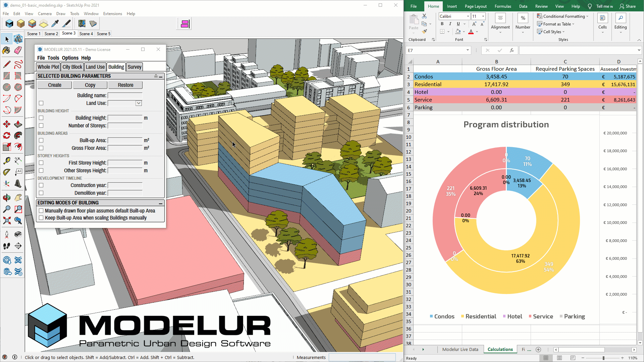Open the Modelur Options menu
This screenshot has height=362, width=644.
tap(70, 58)
